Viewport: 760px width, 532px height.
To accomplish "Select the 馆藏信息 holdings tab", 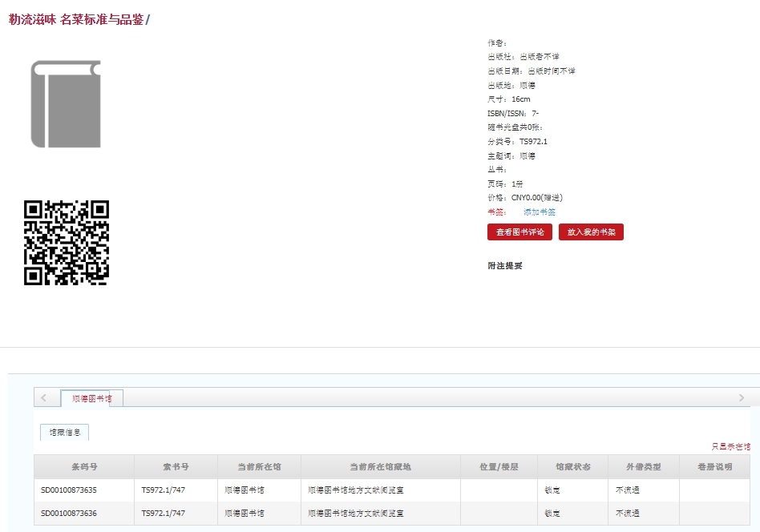I will click(x=64, y=433).
